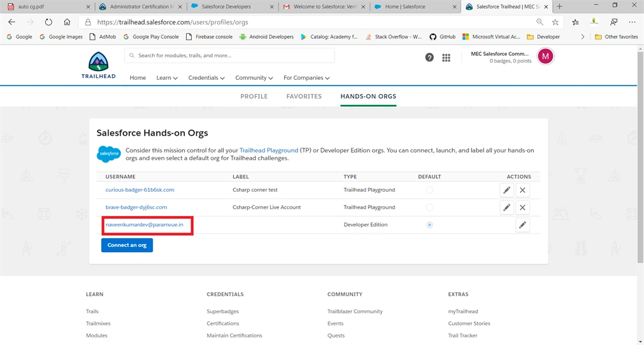Go to Home in navigation
644x345 pixels.
tap(138, 77)
